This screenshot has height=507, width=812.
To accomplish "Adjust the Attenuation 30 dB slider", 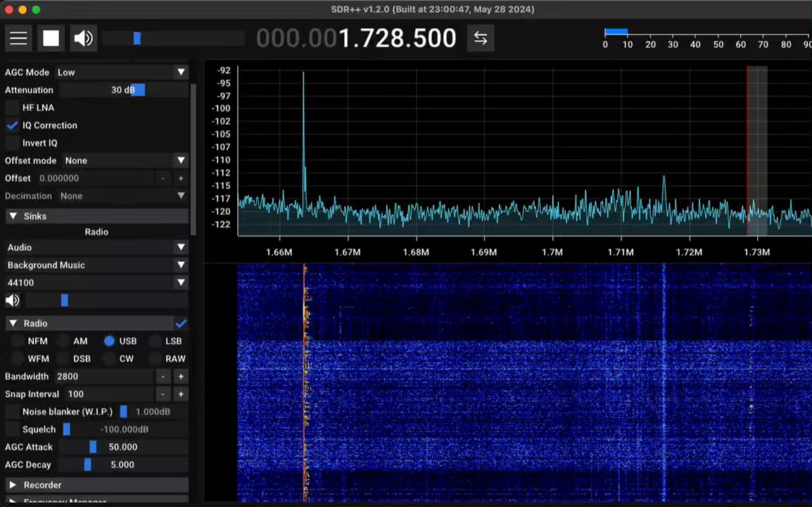I will [x=123, y=89].
